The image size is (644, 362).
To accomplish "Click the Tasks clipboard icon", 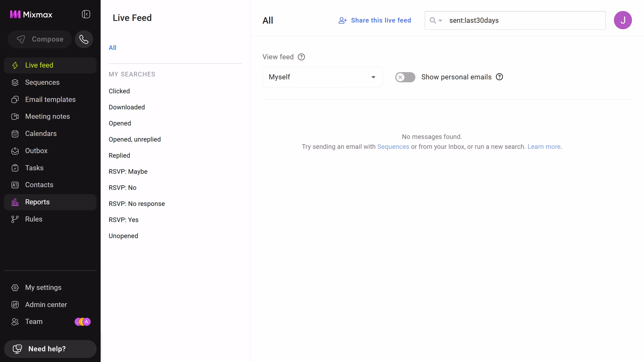I will (15, 168).
